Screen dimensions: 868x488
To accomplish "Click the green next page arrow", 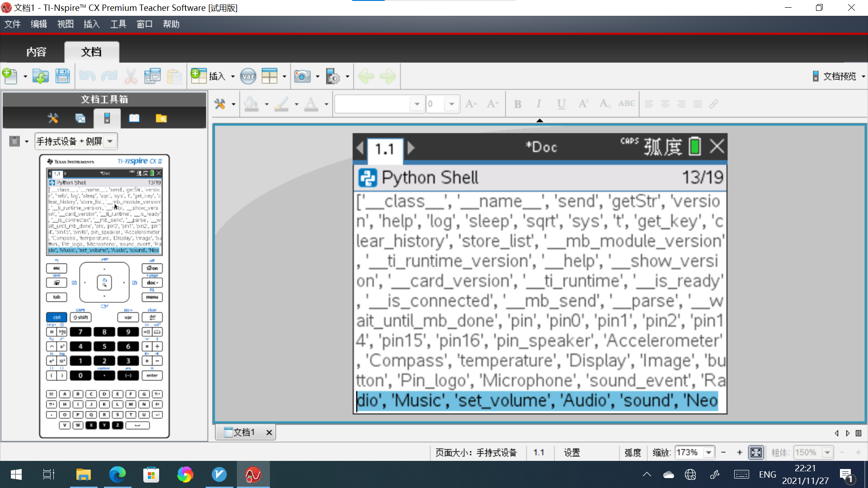I will coord(388,76).
